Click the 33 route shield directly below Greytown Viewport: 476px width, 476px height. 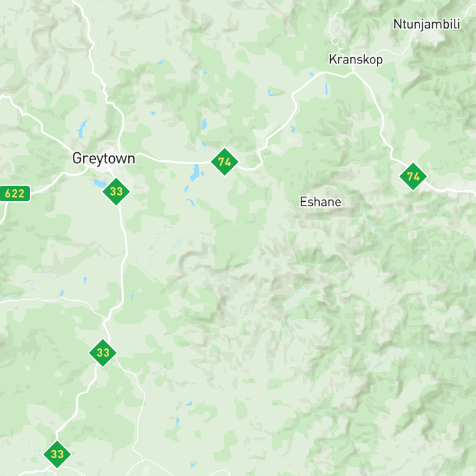tap(116, 192)
